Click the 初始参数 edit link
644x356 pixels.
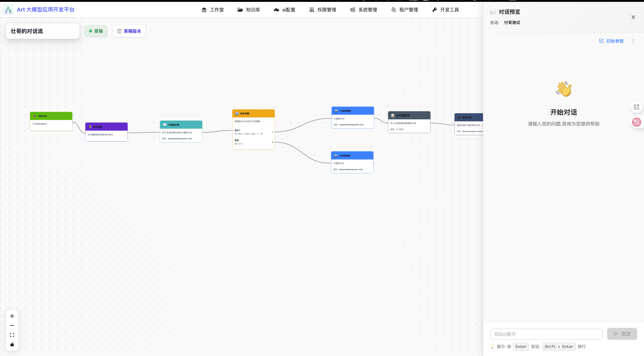point(611,41)
